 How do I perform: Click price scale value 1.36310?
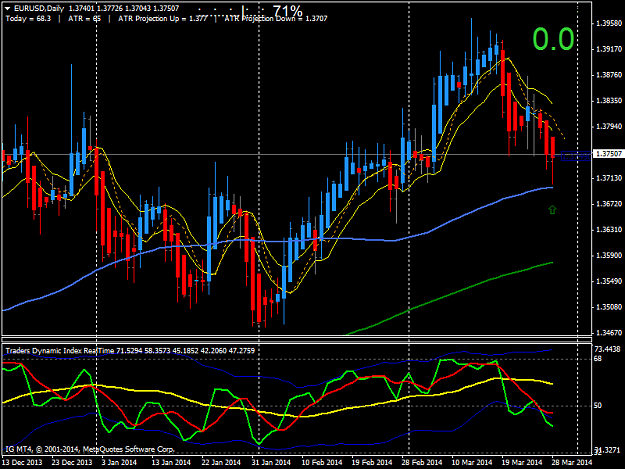[x=609, y=230]
